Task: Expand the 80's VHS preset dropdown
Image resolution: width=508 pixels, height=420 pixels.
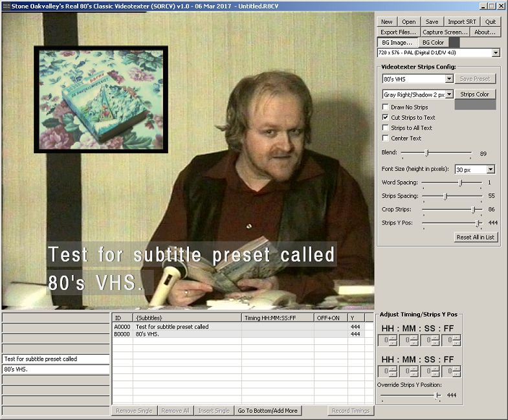Action: [449, 79]
